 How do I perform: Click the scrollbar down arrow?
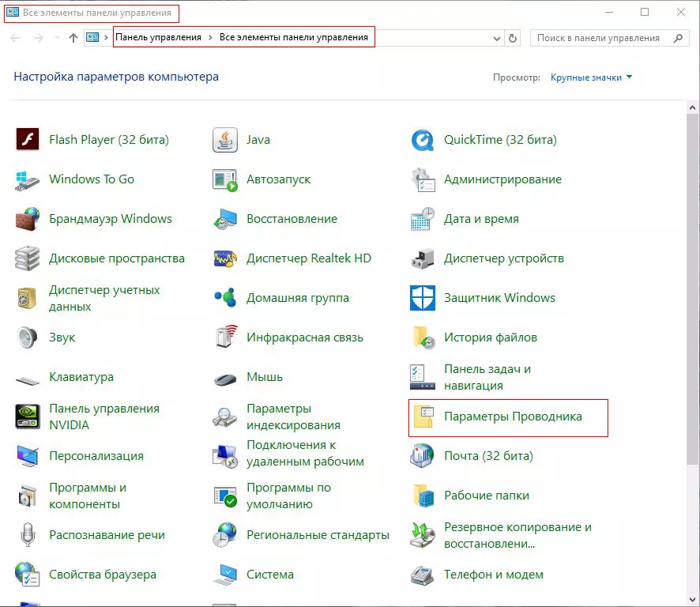(692, 600)
